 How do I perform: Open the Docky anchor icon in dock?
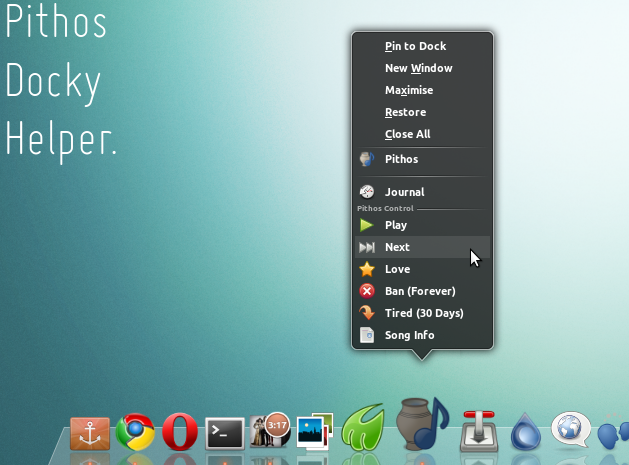pos(89,434)
